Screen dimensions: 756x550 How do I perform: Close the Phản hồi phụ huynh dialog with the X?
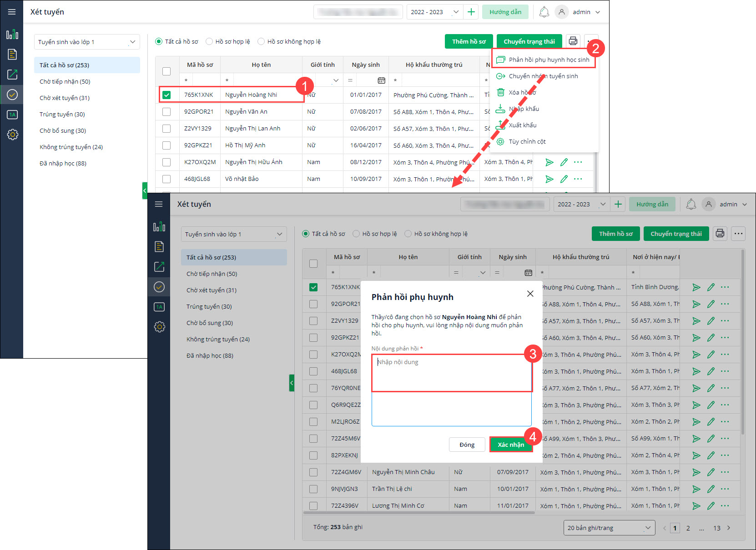click(530, 294)
